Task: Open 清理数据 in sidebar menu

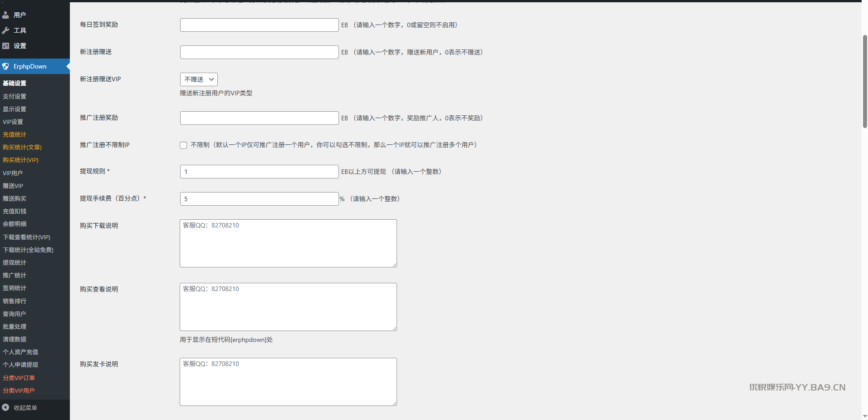Action: coord(15,339)
